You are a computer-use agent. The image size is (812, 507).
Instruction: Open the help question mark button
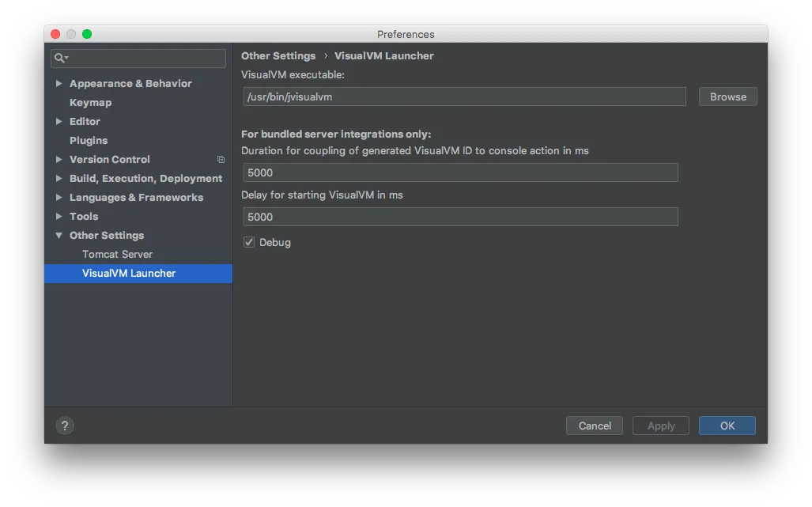65,426
